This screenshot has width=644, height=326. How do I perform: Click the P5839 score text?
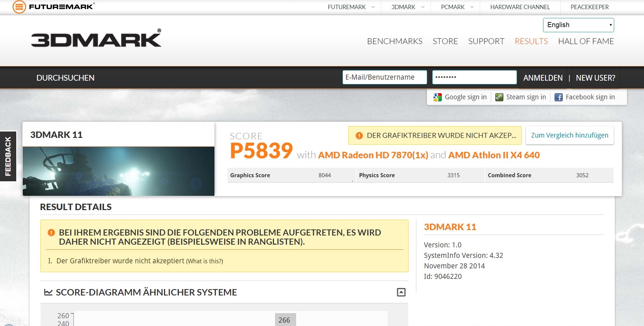261,151
